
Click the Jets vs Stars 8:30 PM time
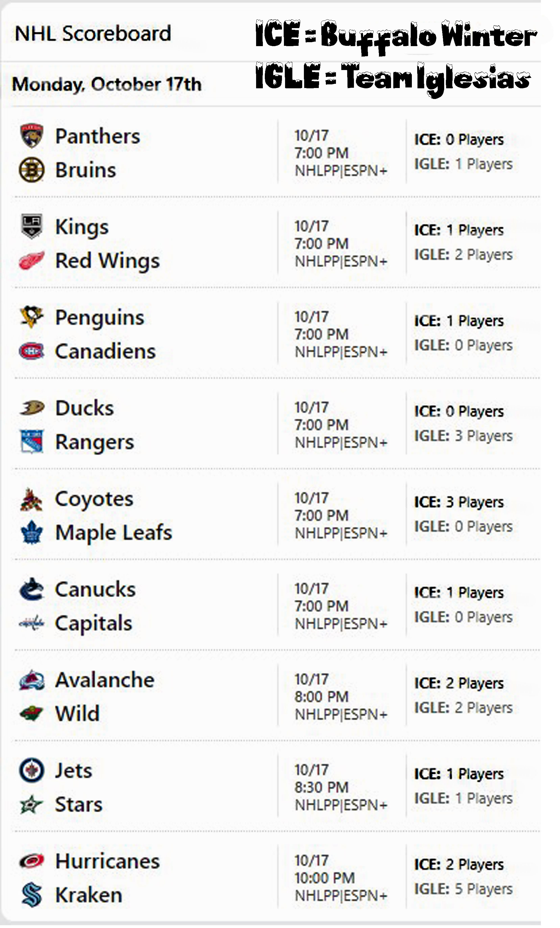pyautogui.click(x=322, y=787)
